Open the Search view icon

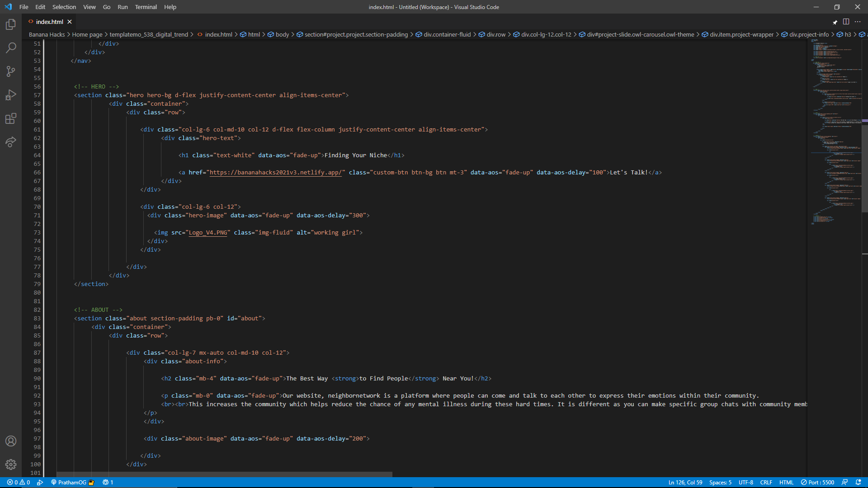[x=11, y=48]
